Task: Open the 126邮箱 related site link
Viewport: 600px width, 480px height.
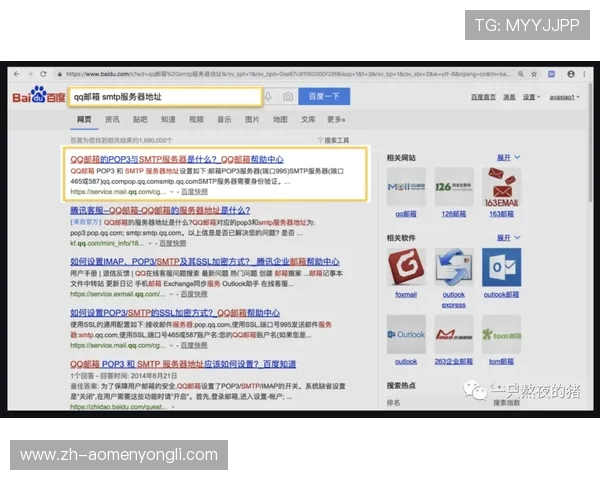Action: (454, 214)
